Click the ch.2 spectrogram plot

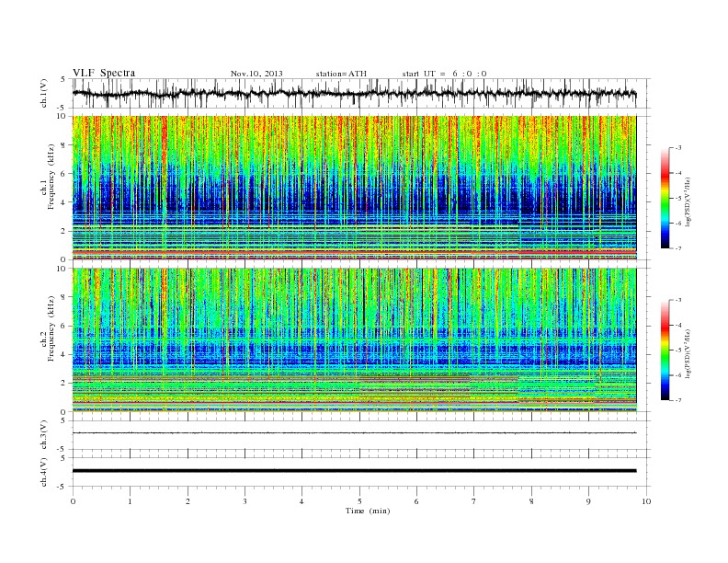point(355,340)
